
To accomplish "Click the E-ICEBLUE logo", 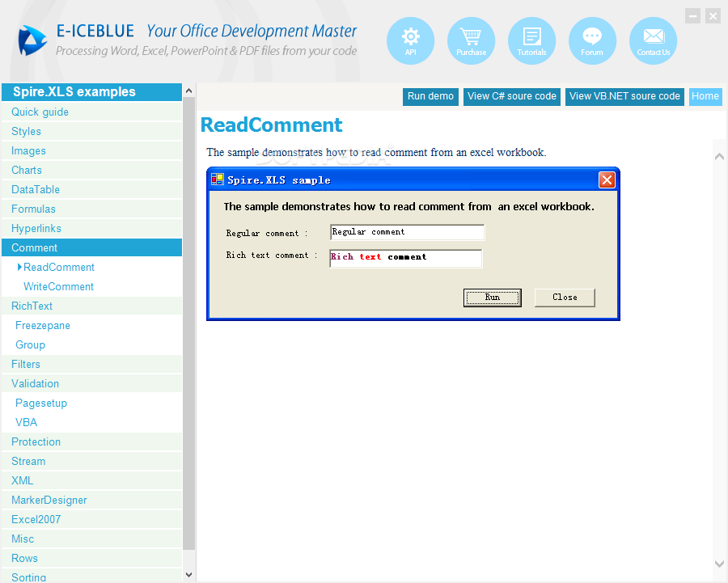I will 32,40.
